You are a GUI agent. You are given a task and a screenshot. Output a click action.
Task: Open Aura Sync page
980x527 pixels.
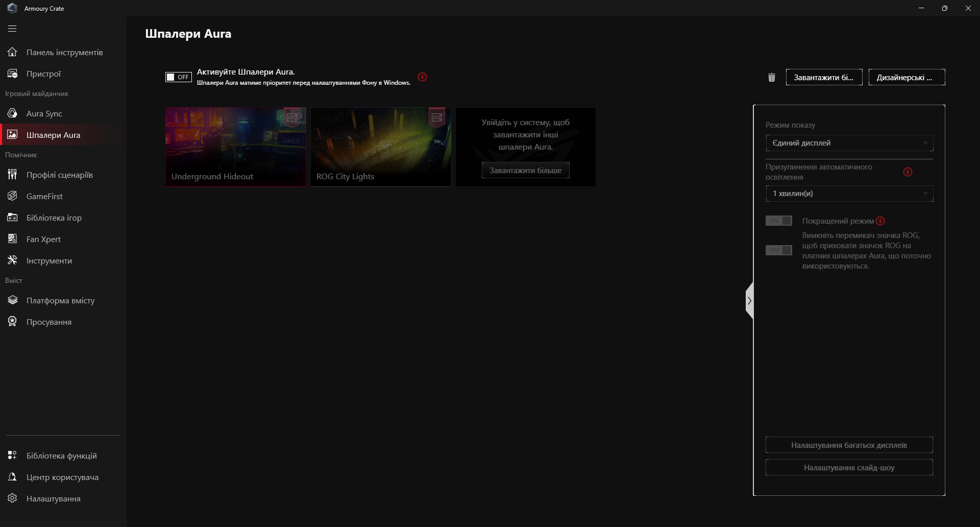coord(63,113)
